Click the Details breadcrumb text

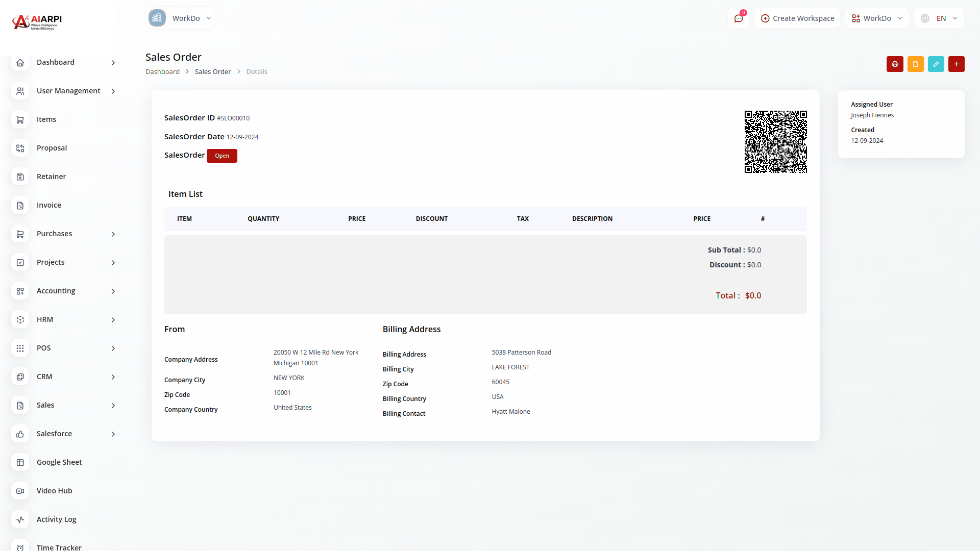coord(257,72)
